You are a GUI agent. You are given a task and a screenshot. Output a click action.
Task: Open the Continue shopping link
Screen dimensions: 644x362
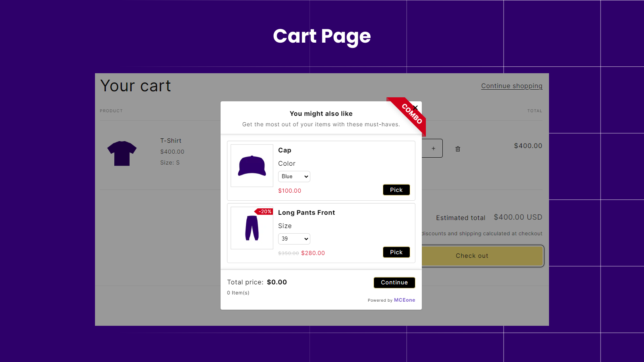(x=512, y=86)
